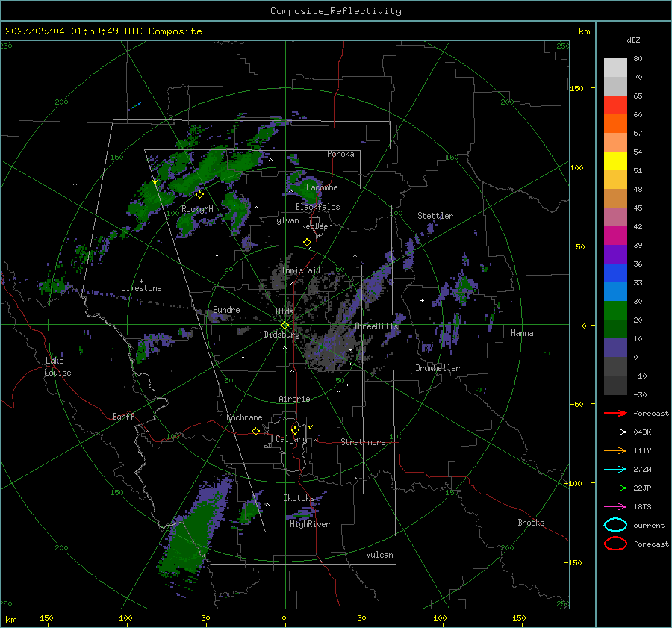This screenshot has height=628, width=672.
Task: Click the Stettler town label
Action: (435, 216)
